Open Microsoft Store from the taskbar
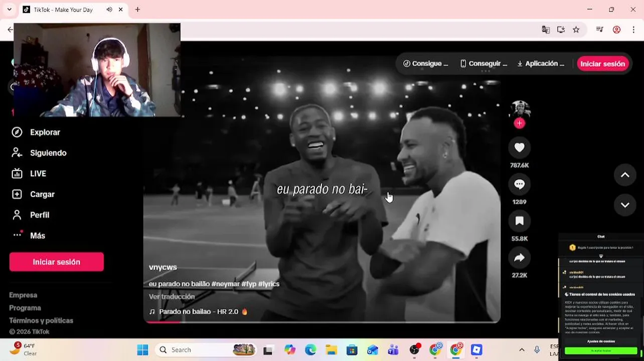The height and width of the screenshot is (361, 644). (352, 350)
